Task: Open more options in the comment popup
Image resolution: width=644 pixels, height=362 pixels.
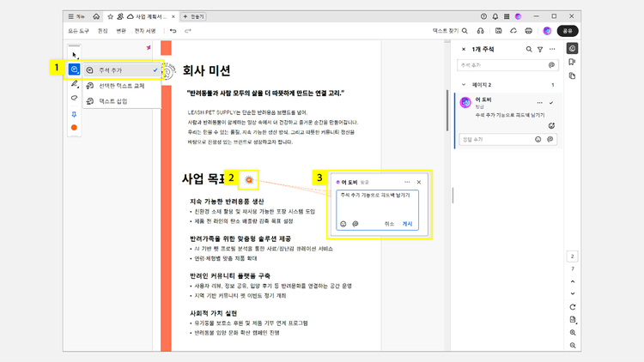Action: [x=407, y=182]
